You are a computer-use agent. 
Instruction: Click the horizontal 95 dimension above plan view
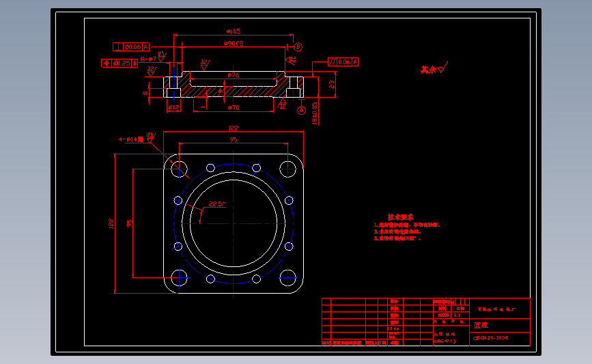tap(234, 140)
